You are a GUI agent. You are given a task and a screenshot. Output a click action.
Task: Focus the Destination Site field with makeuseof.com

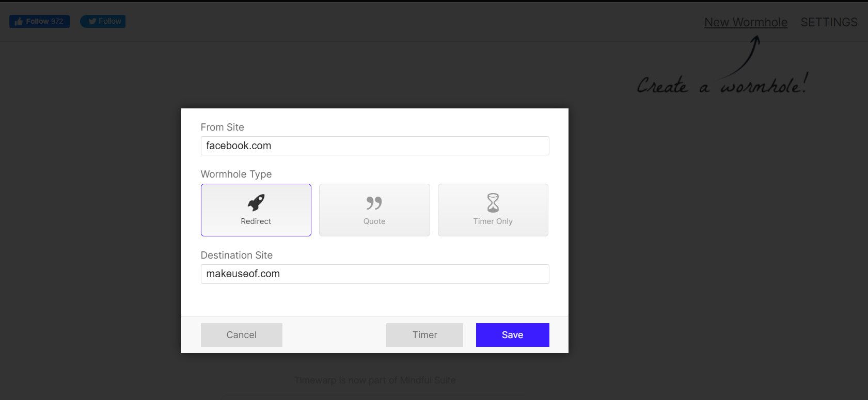(x=375, y=274)
